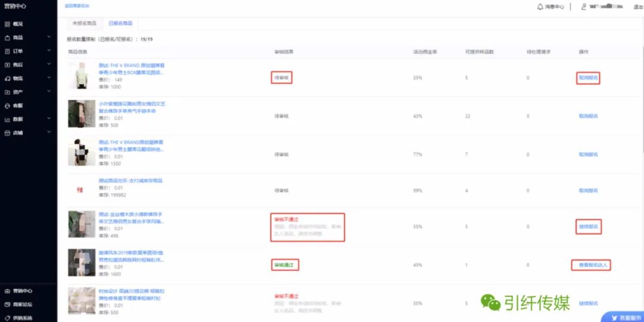Click the 店铺 shop icon
The height and width of the screenshot is (322, 644).
pos(7,133)
